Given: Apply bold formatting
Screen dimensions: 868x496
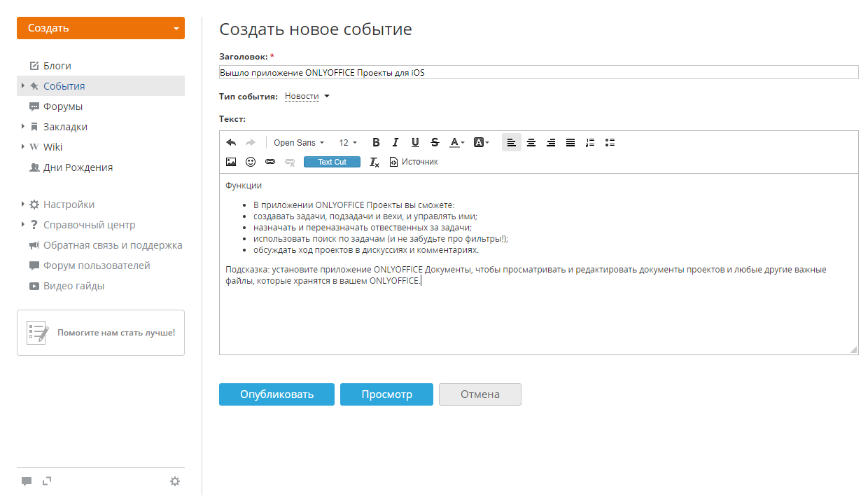Looking at the screenshot, I should coord(376,142).
